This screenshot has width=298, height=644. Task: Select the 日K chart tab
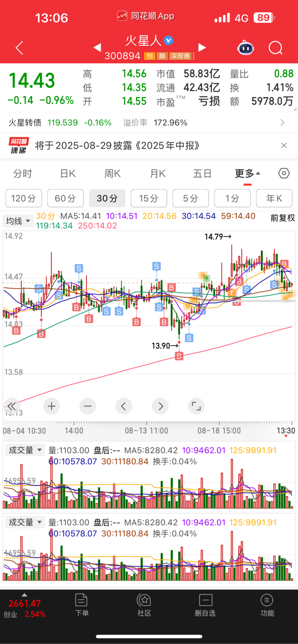click(x=68, y=174)
